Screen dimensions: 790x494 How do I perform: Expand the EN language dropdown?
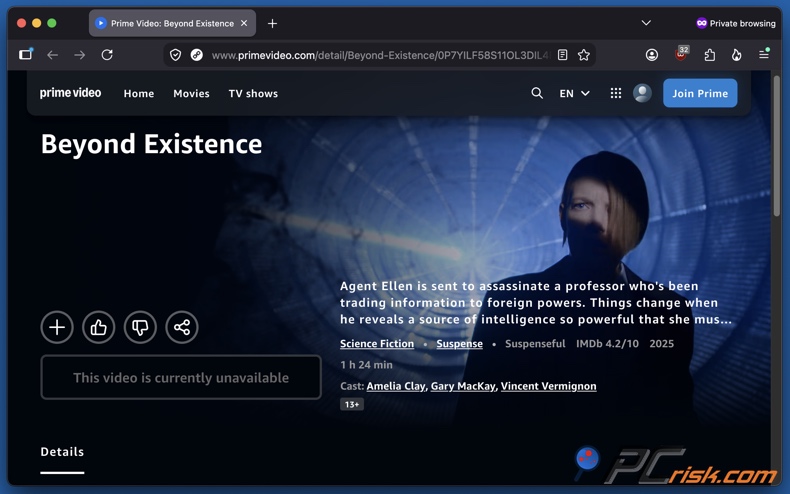[x=574, y=93]
